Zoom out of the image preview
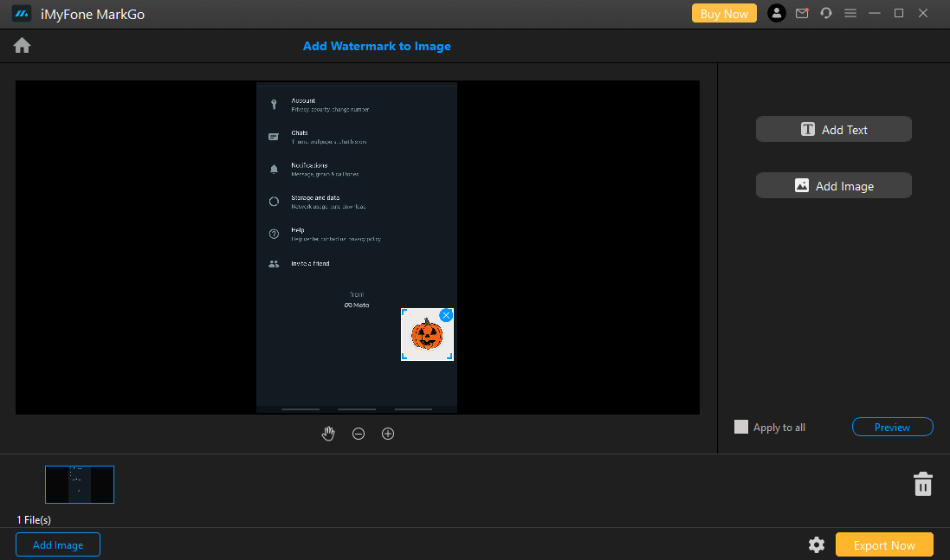 click(359, 434)
